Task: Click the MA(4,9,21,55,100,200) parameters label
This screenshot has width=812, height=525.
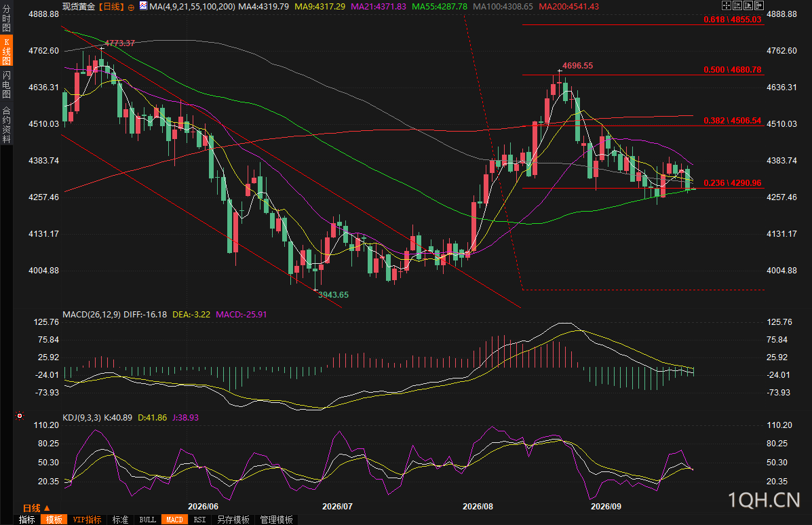Action: [x=192, y=6]
